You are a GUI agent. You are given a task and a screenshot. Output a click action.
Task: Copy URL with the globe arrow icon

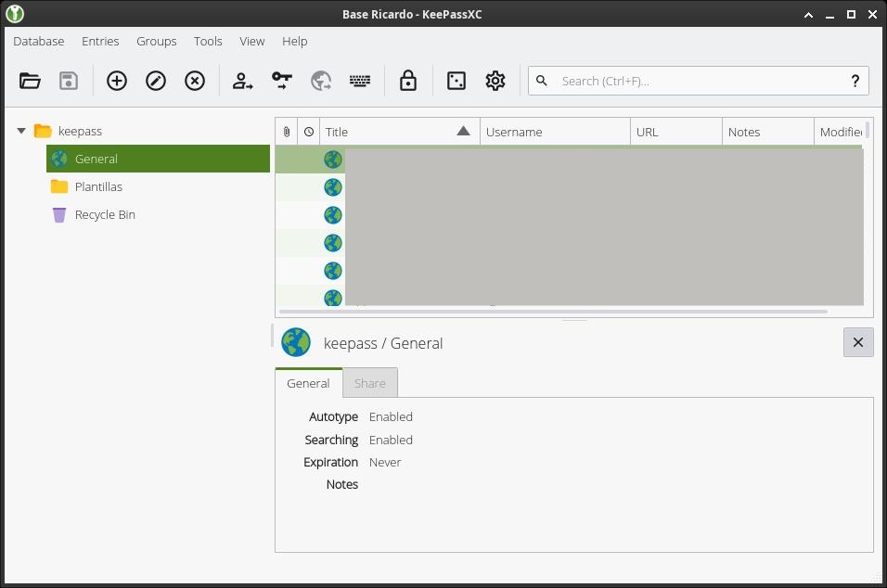pyautogui.click(x=321, y=81)
